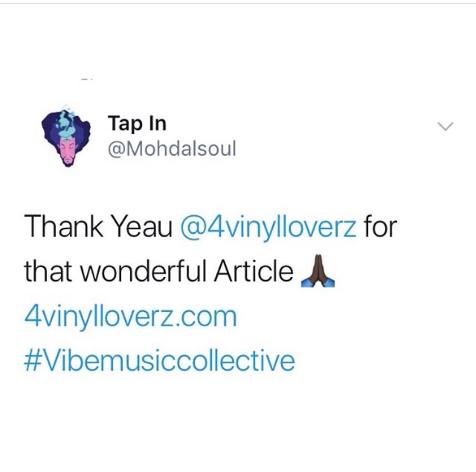
Task: Click the cropped mark above the avatar
Action: pyautogui.click(x=87, y=80)
